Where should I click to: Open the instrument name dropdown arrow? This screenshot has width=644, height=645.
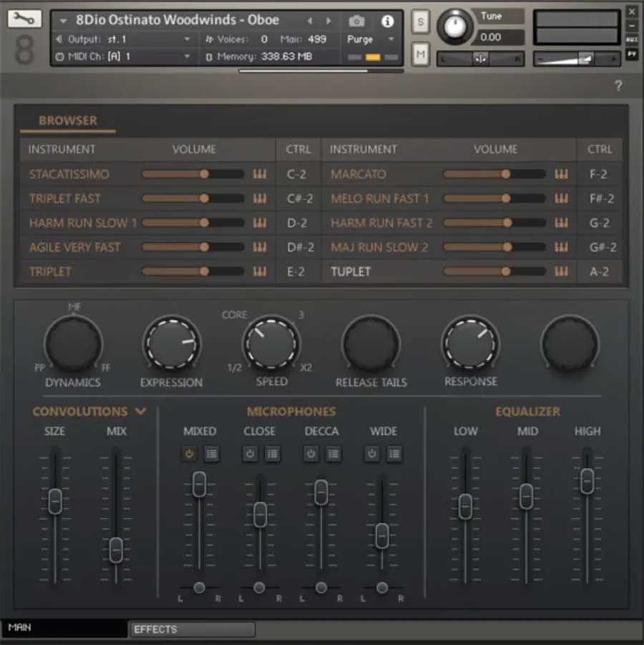(x=63, y=21)
